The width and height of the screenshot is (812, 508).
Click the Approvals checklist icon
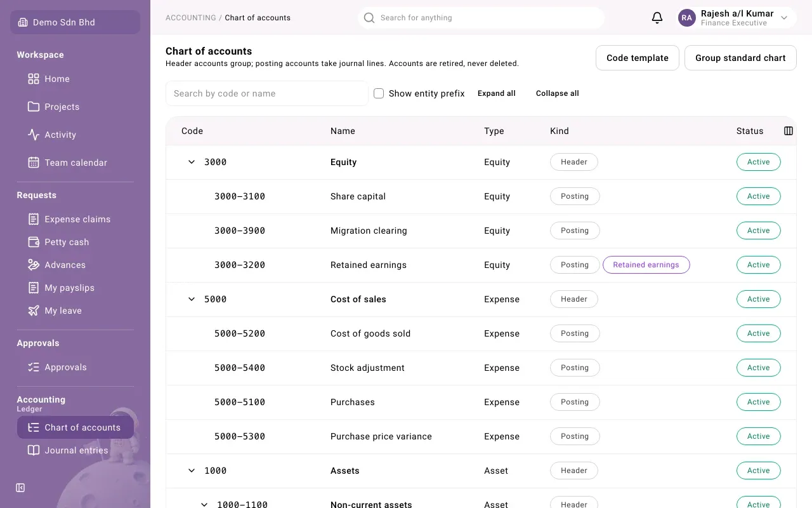(34, 367)
